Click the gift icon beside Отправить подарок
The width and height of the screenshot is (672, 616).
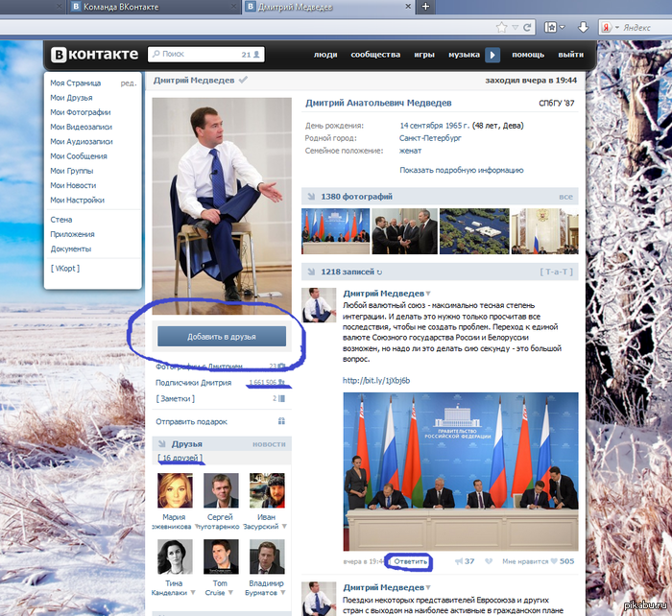[x=281, y=421]
